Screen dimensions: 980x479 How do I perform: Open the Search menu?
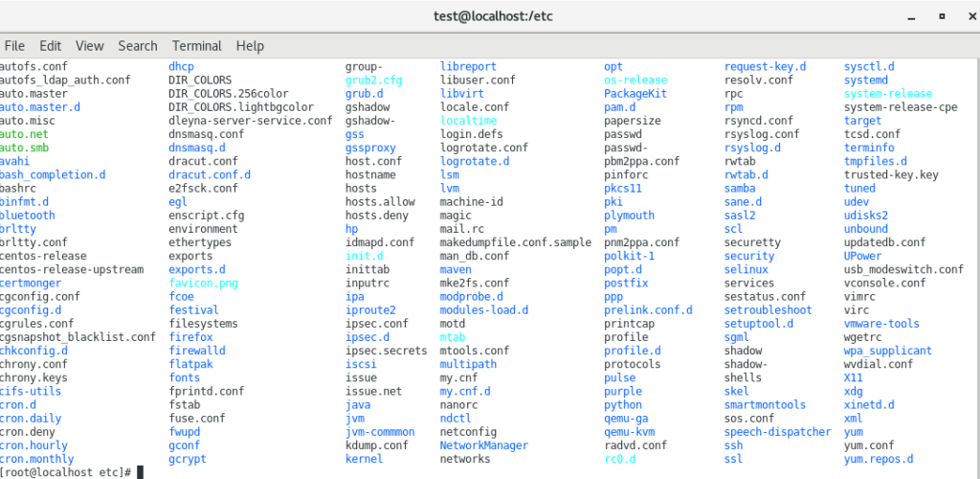point(138,46)
